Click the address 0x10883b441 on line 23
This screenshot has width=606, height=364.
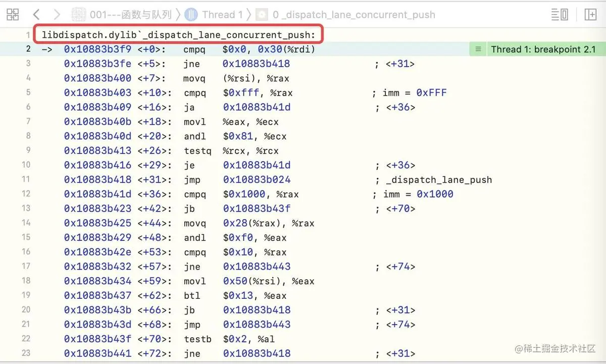tap(97, 354)
